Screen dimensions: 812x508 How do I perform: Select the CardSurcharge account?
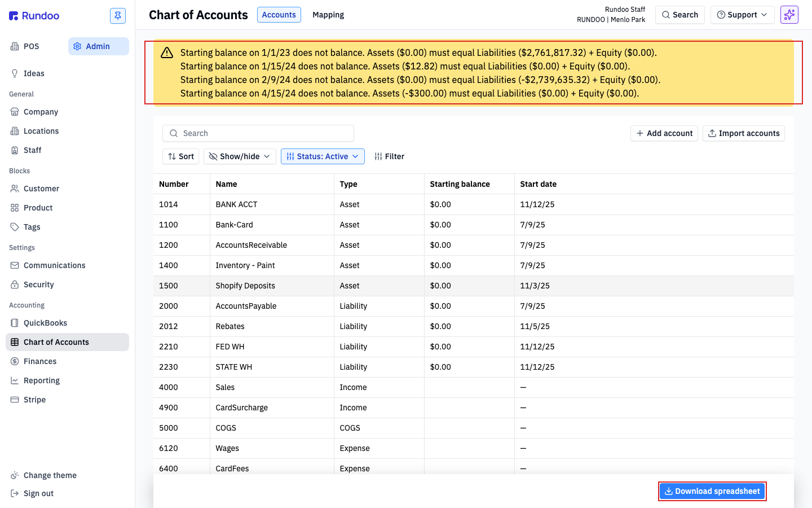point(474,408)
